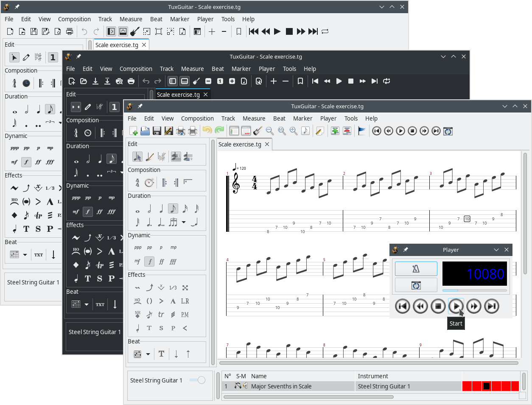The width and height of the screenshot is (532, 405).
Task: Click the red remove track icon in front window
Action: pyautogui.click(x=347, y=131)
